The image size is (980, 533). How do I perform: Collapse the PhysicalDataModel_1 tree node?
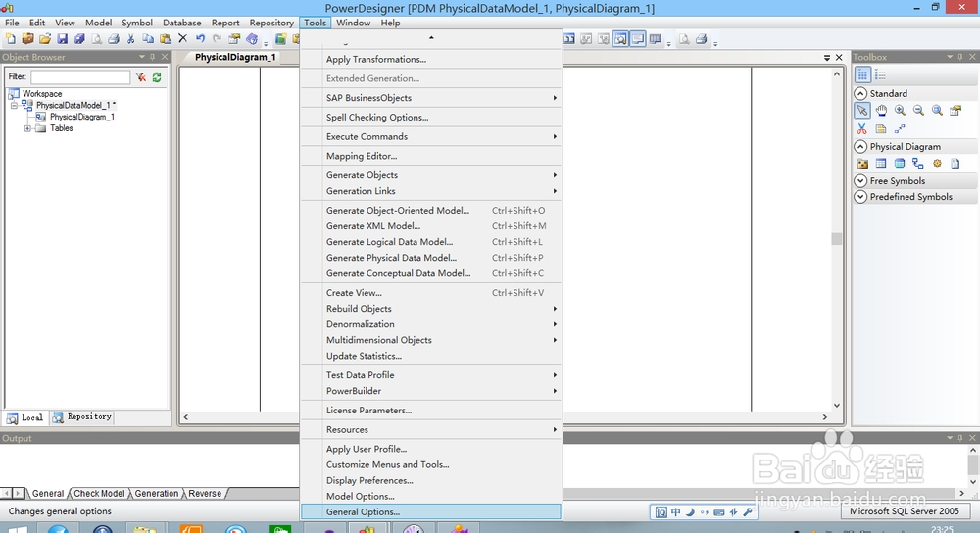click(14, 105)
